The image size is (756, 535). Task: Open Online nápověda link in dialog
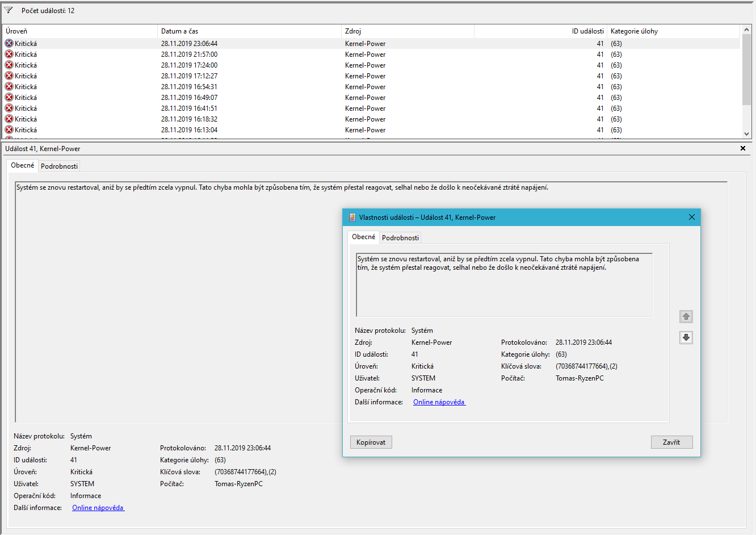pyautogui.click(x=439, y=402)
